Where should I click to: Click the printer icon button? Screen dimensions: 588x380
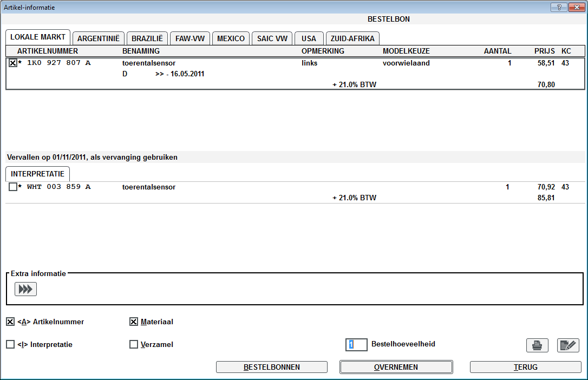tap(537, 345)
